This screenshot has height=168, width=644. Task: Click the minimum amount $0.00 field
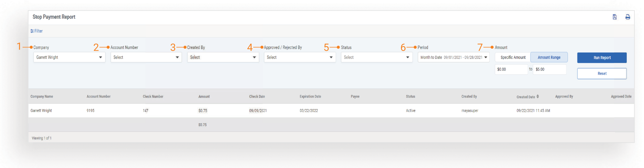[x=511, y=69]
